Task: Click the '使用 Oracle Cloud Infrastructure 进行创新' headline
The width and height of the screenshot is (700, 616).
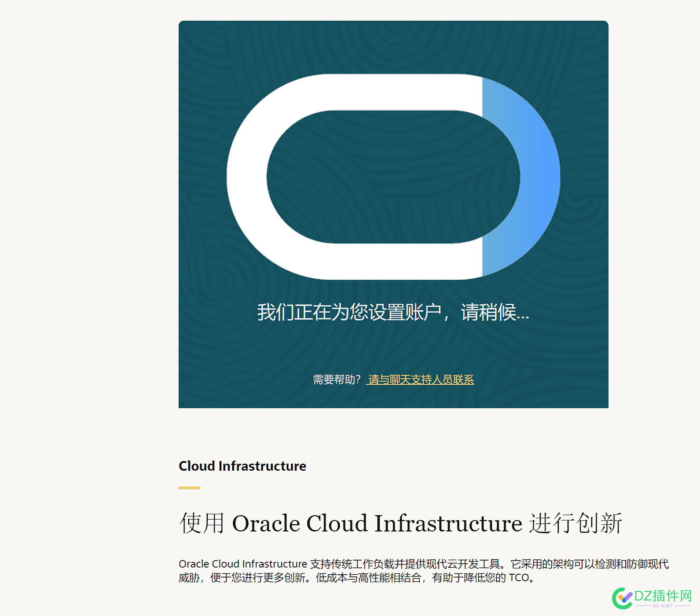Action: click(x=400, y=523)
